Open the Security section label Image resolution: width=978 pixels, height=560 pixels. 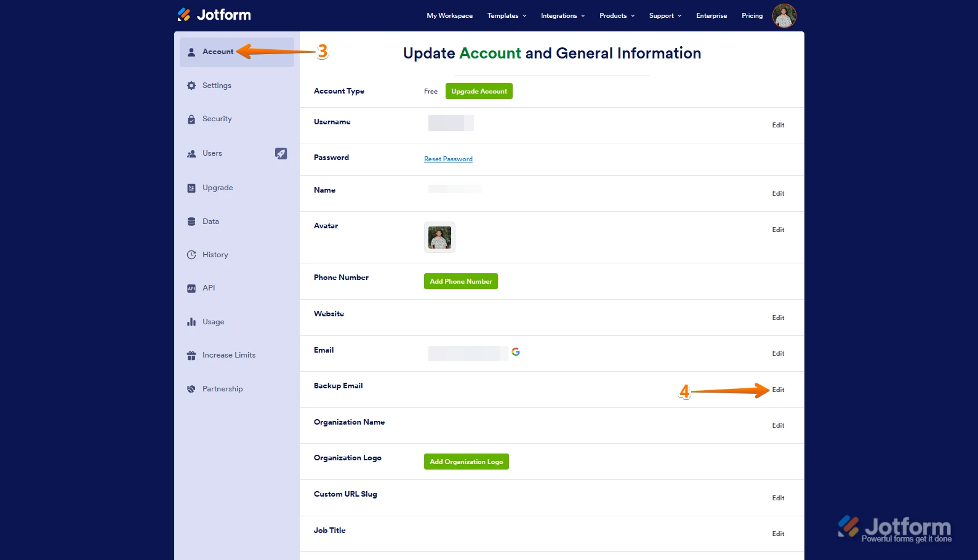pos(217,119)
